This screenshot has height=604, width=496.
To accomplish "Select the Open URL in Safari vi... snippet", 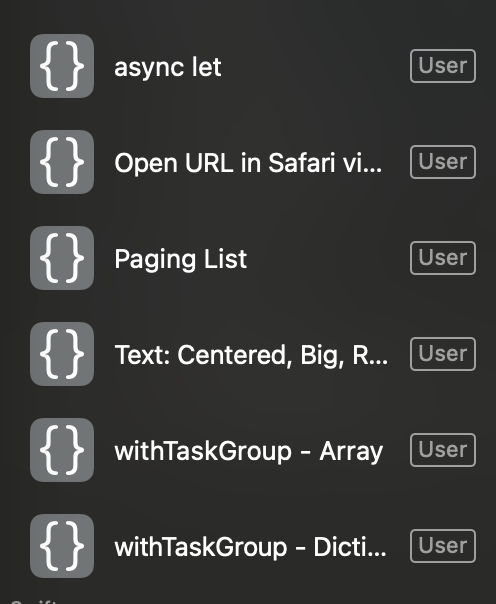I will coord(248,163).
